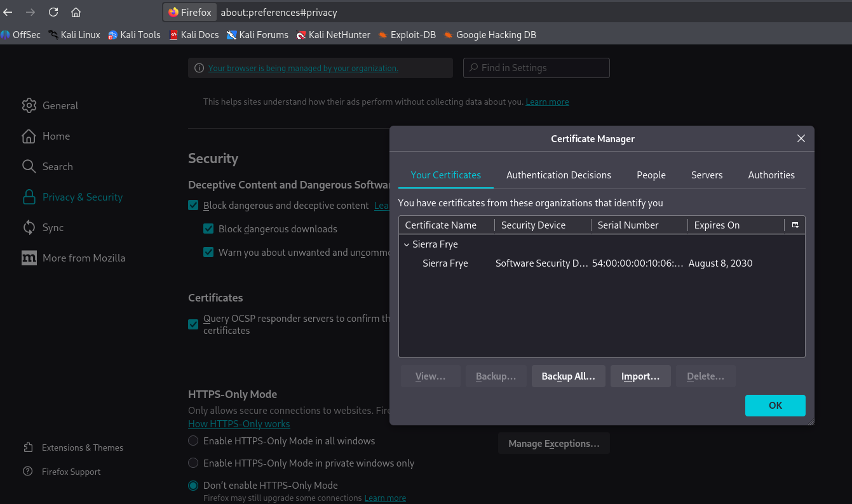Click the column picker icon in certificate table
Image resolution: width=852 pixels, height=504 pixels.
(x=795, y=225)
